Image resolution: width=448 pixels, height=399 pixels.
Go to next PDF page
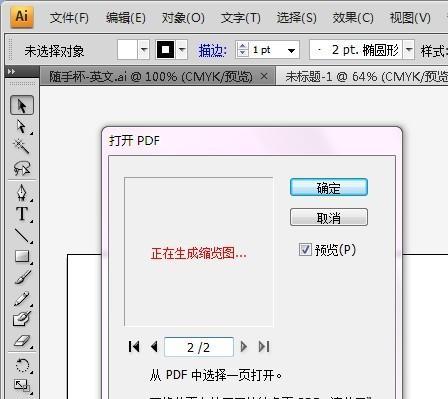tap(244, 347)
